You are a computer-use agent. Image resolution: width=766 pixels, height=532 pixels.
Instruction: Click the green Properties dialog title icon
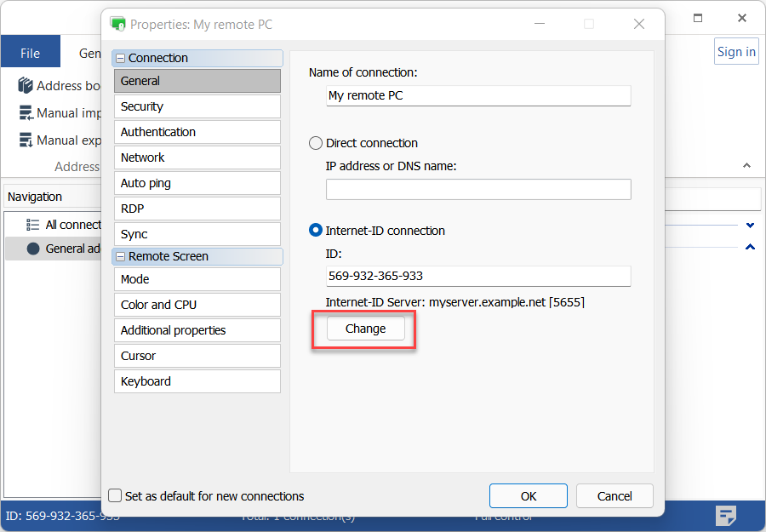118,24
